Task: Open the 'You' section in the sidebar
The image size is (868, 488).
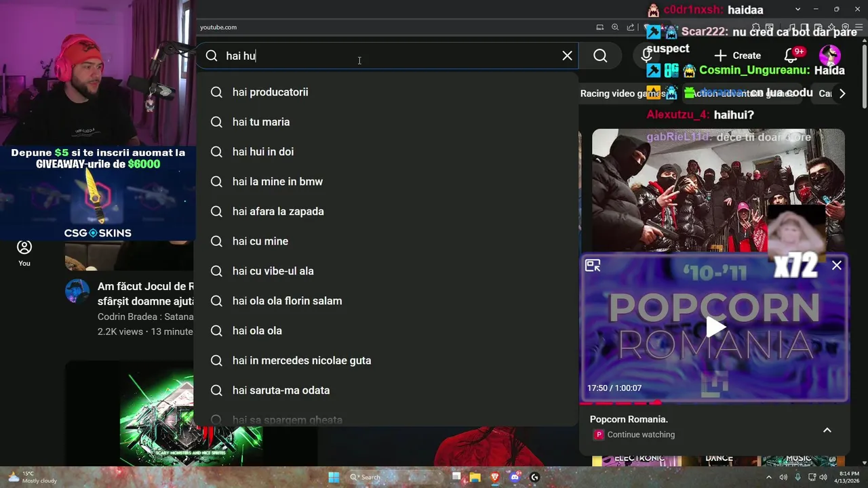Action: click(24, 253)
